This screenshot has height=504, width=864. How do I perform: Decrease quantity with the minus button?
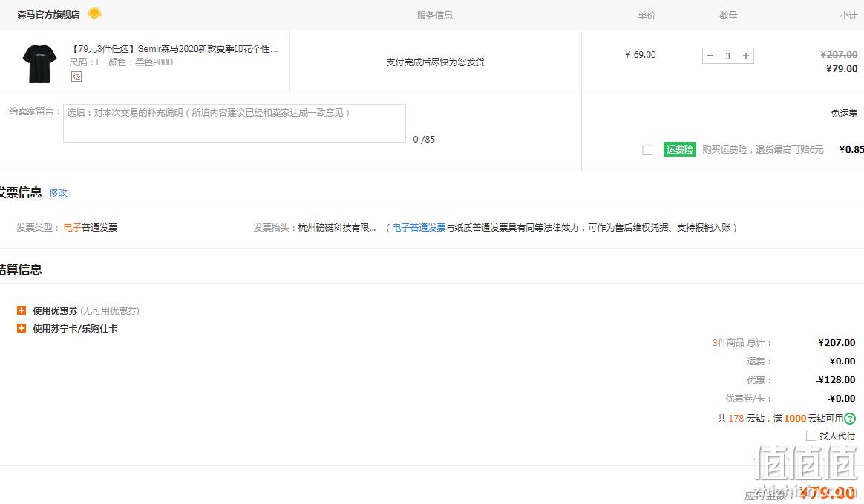point(710,56)
